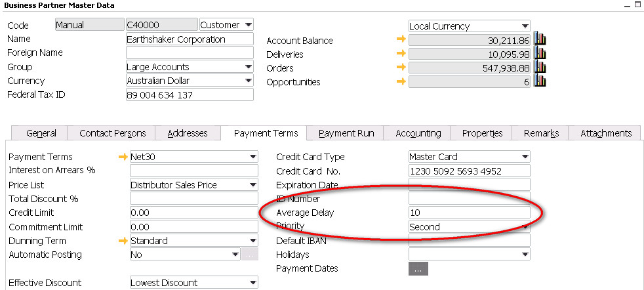Switch to the Contact Persons tab
The width and height of the screenshot is (644, 290).
pyautogui.click(x=112, y=133)
